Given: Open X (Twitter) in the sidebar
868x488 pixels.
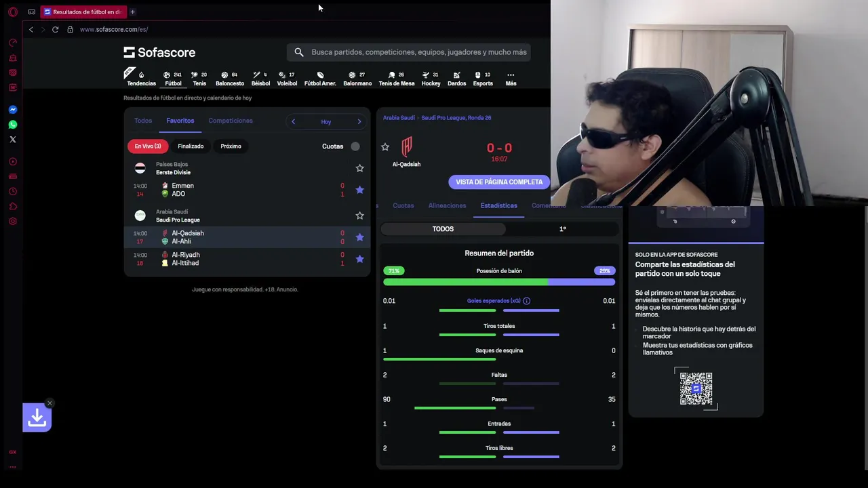Looking at the screenshot, I should point(12,139).
